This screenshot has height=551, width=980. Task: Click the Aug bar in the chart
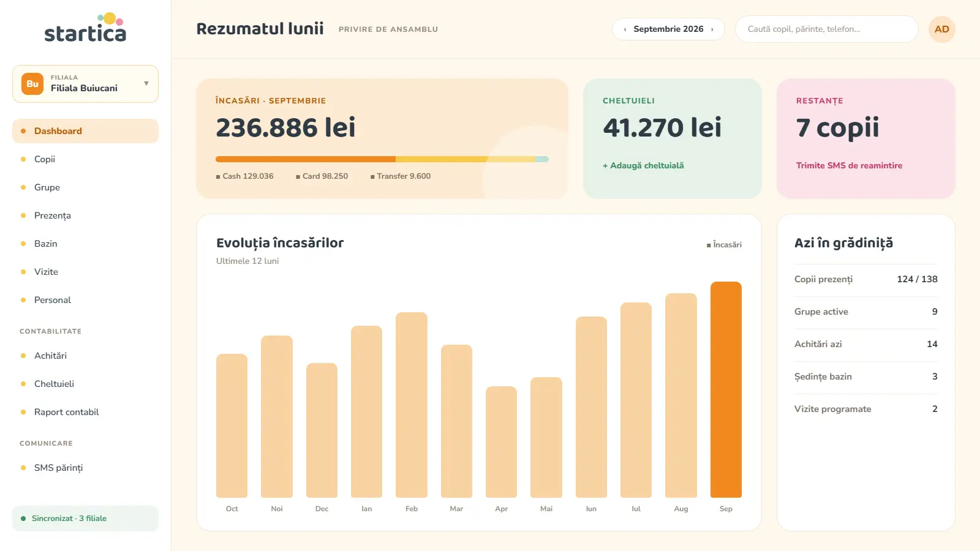pyautogui.click(x=681, y=395)
